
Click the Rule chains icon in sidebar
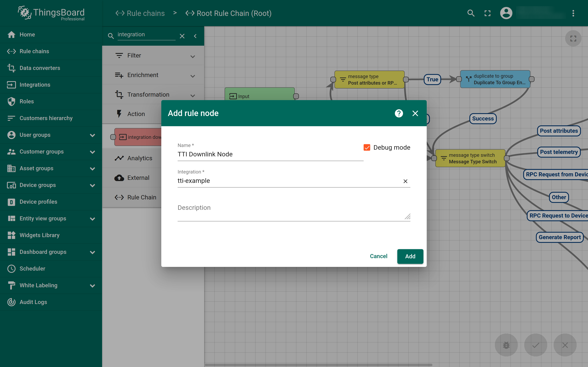11,51
